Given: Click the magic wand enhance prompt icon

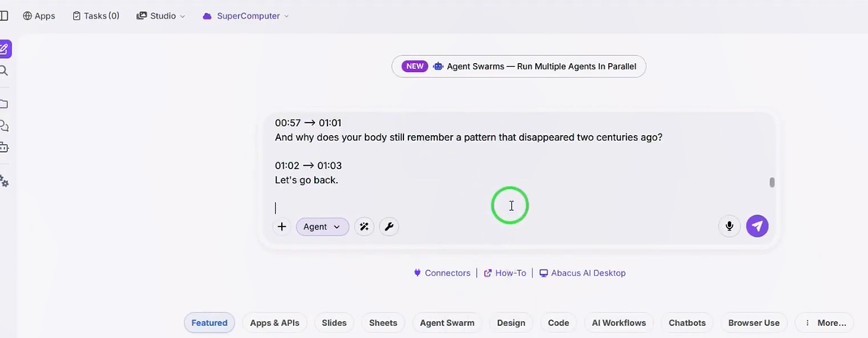Looking at the screenshot, I should pyautogui.click(x=364, y=226).
